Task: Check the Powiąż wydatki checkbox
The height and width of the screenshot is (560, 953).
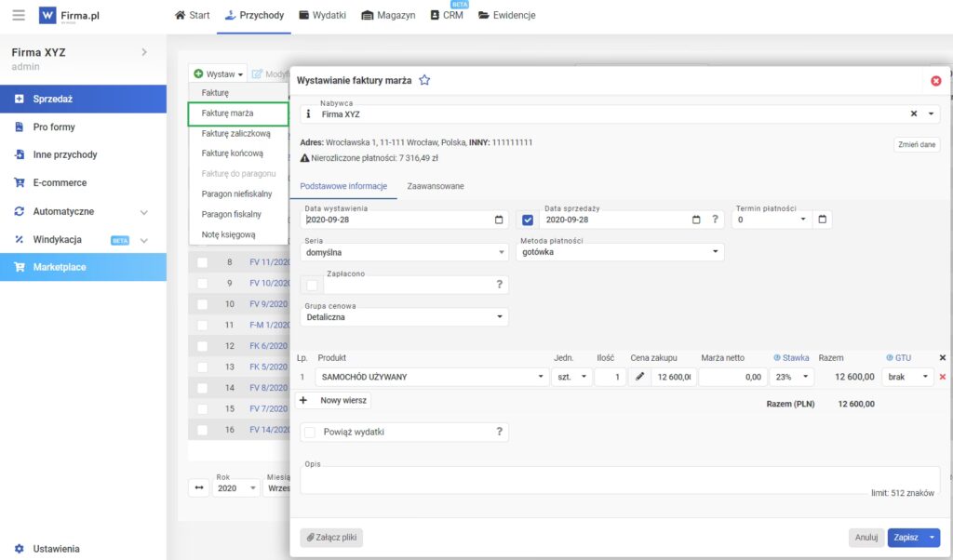Action: tap(310, 432)
